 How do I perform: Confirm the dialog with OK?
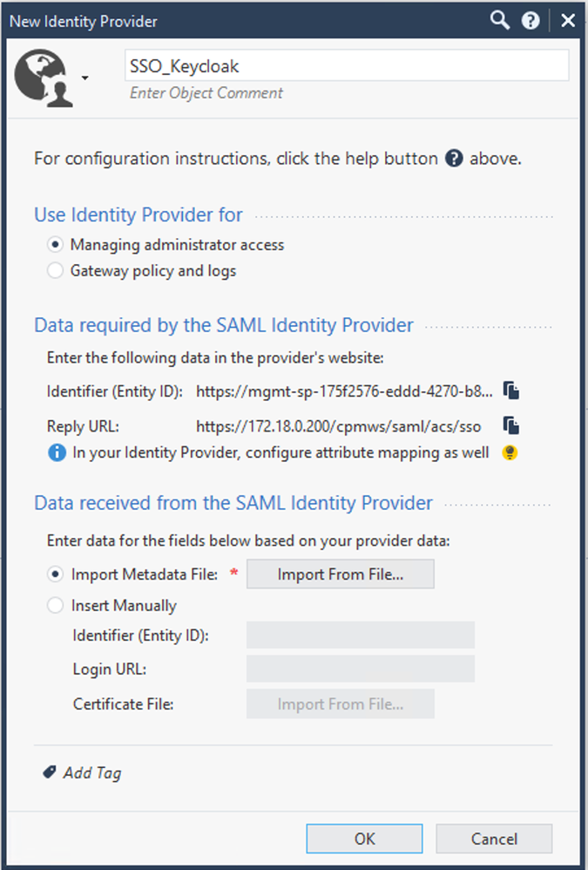(x=364, y=839)
